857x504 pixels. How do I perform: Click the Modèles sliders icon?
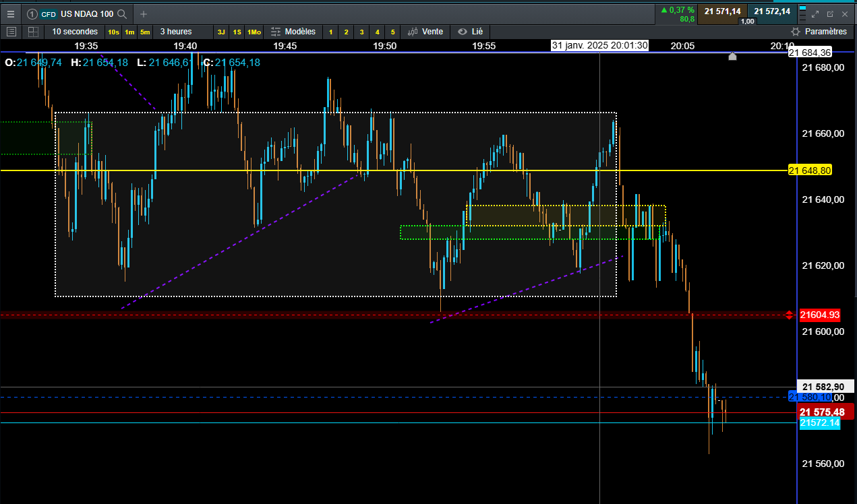275,32
